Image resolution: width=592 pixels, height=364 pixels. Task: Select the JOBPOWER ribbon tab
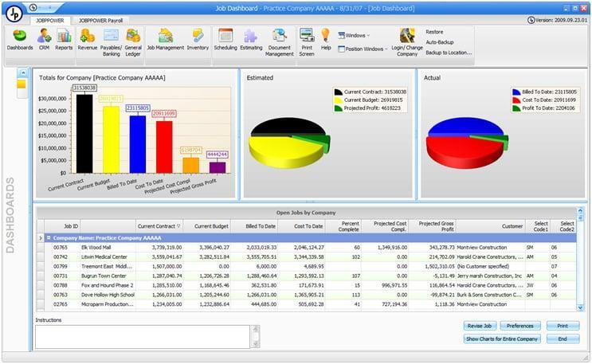click(x=50, y=21)
